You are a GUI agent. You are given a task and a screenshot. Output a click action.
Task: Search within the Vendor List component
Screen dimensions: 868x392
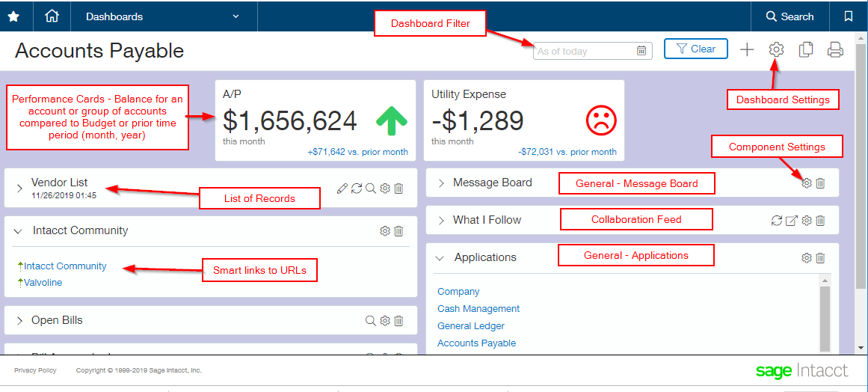370,189
